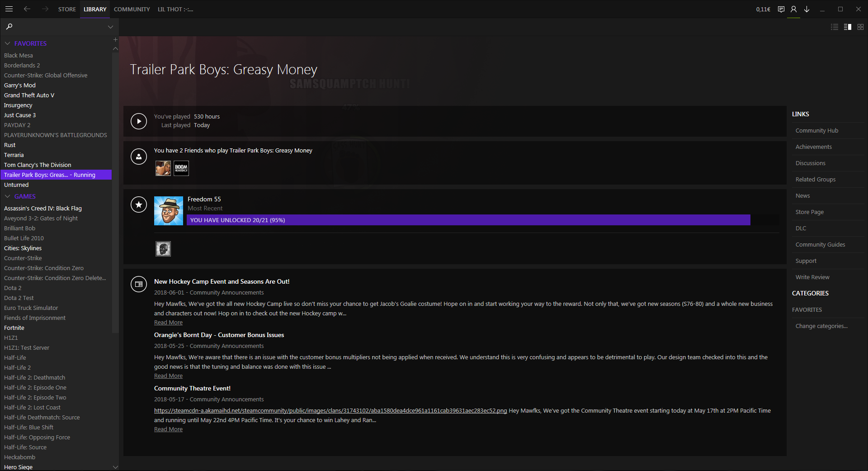Screen dimensions: 868x471
Task: Click the library search field
Action: coord(60,27)
